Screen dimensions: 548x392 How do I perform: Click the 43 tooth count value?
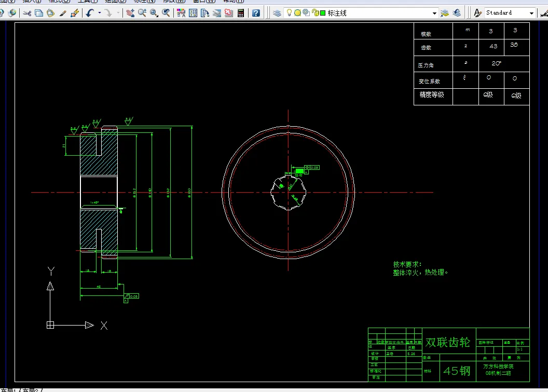493,46
